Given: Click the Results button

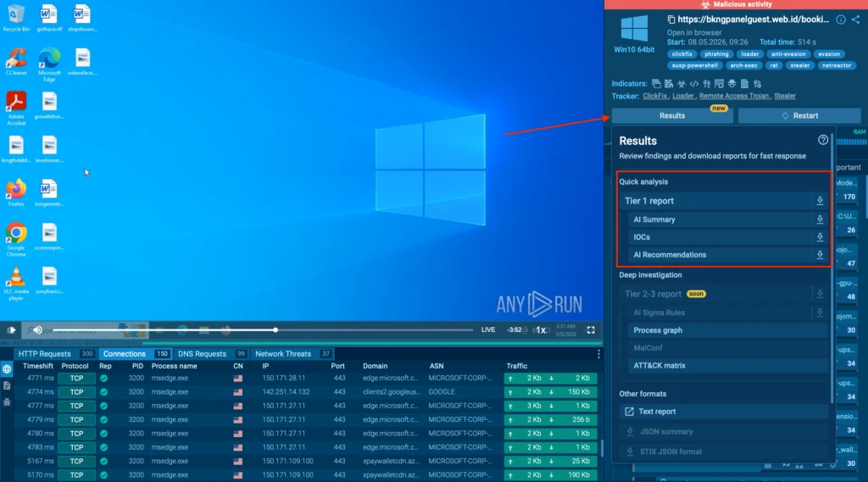Looking at the screenshot, I should (x=672, y=116).
